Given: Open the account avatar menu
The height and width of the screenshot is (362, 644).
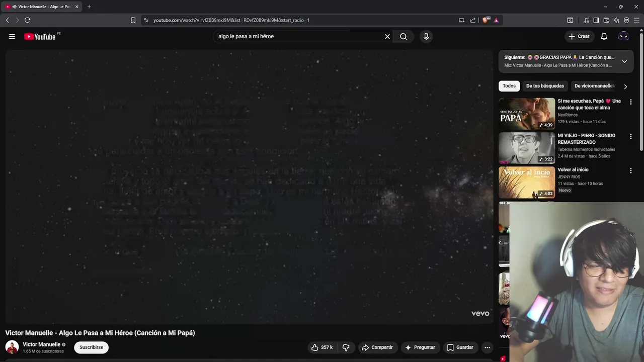Looking at the screenshot, I should coord(623,36).
